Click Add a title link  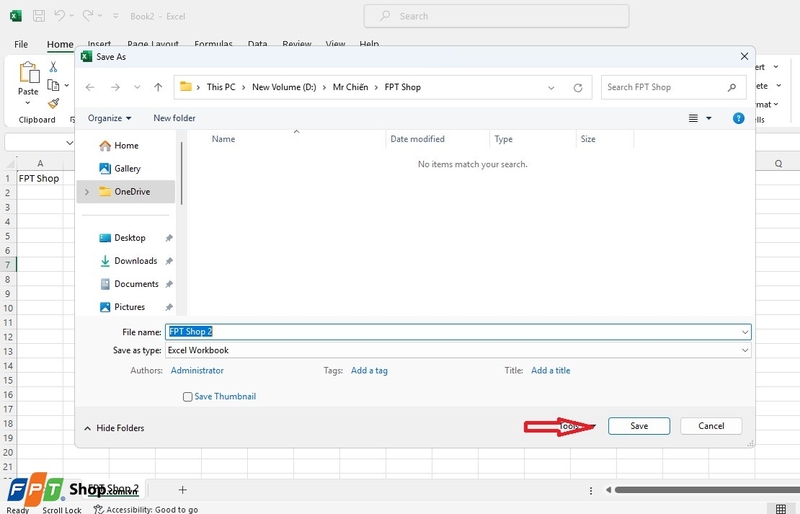click(x=551, y=371)
